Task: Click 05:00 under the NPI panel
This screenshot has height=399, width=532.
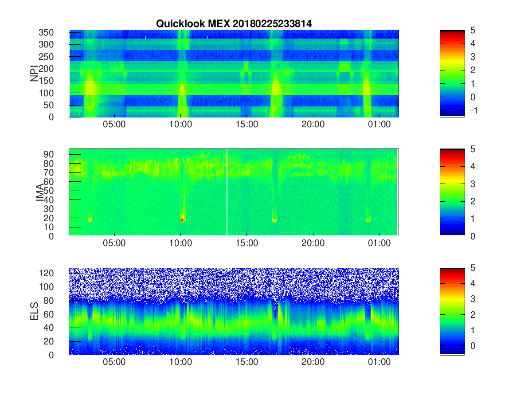Action: click(x=114, y=125)
